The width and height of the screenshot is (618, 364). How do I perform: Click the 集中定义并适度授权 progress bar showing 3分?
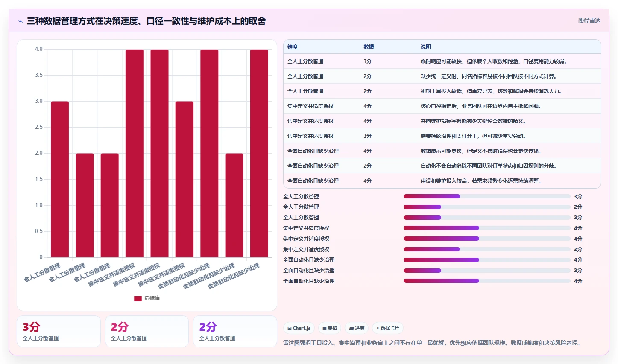[487, 249]
